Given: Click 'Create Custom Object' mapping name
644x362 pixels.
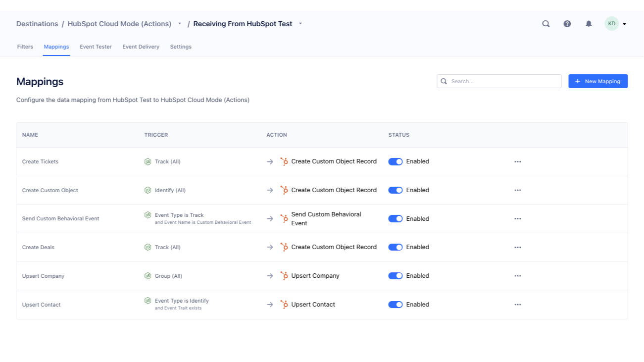Looking at the screenshot, I should (x=50, y=190).
